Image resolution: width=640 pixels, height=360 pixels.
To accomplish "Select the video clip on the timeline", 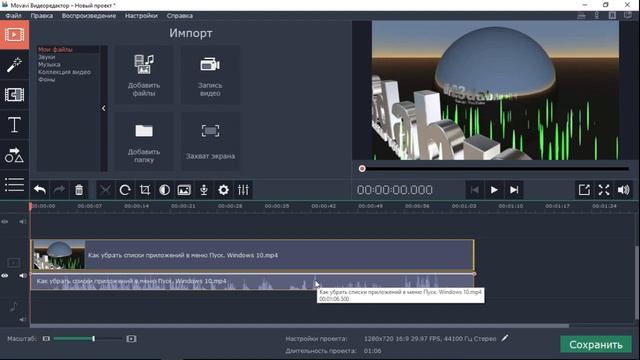I will pyautogui.click(x=253, y=255).
